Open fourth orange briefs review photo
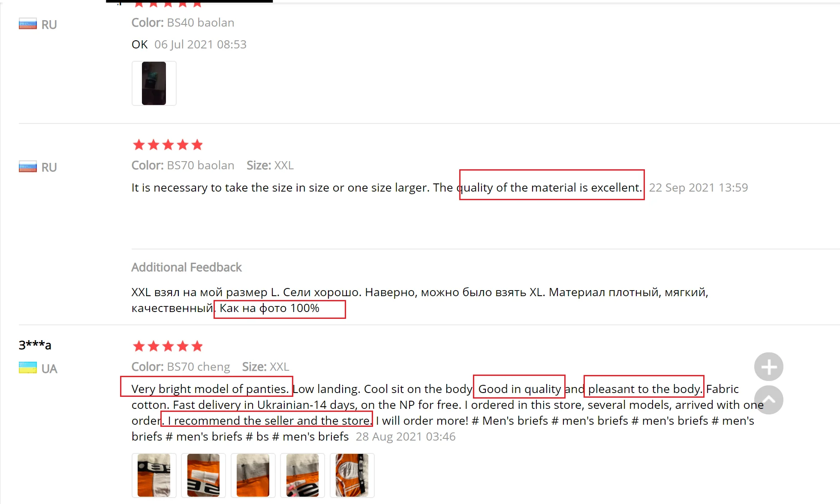Screen dimensions: 840x504 (302, 475)
